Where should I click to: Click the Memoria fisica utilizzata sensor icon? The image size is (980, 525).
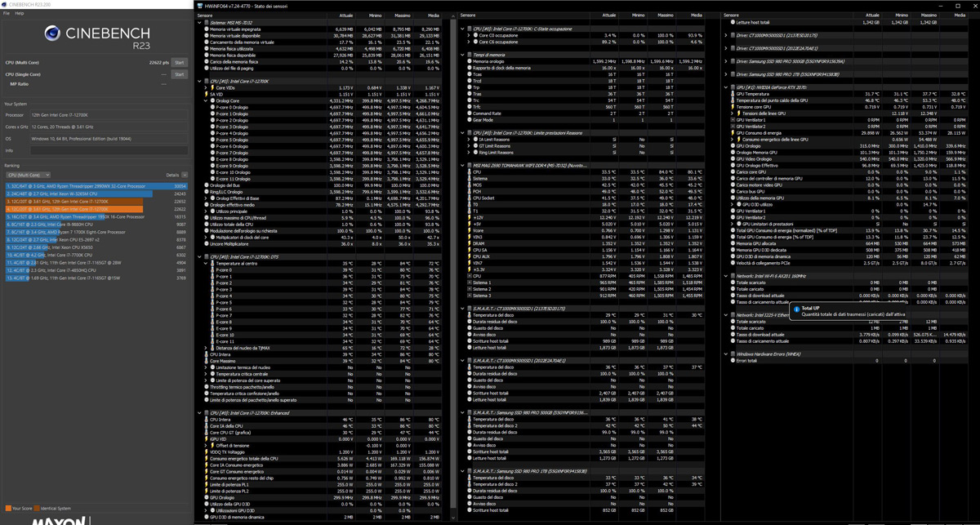click(207, 48)
